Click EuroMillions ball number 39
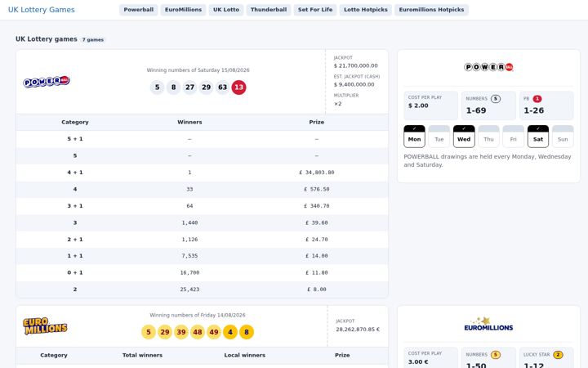This screenshot has width=588, height=368. coord(181,332)
